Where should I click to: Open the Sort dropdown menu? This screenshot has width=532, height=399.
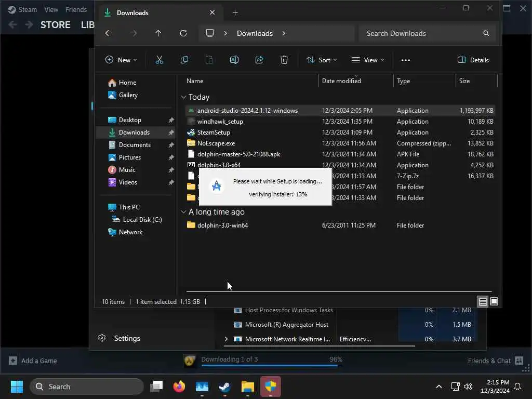pyautogui.click(x=321, y=60)
